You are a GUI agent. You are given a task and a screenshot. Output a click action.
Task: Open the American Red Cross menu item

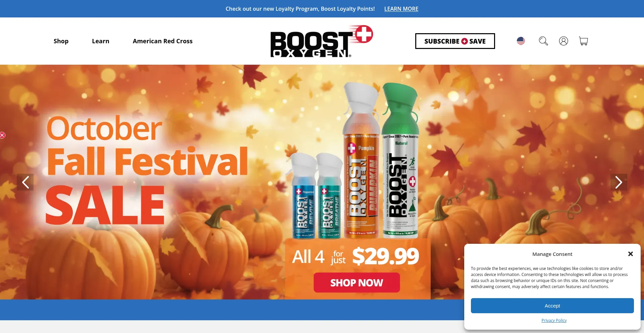[163, 41]
